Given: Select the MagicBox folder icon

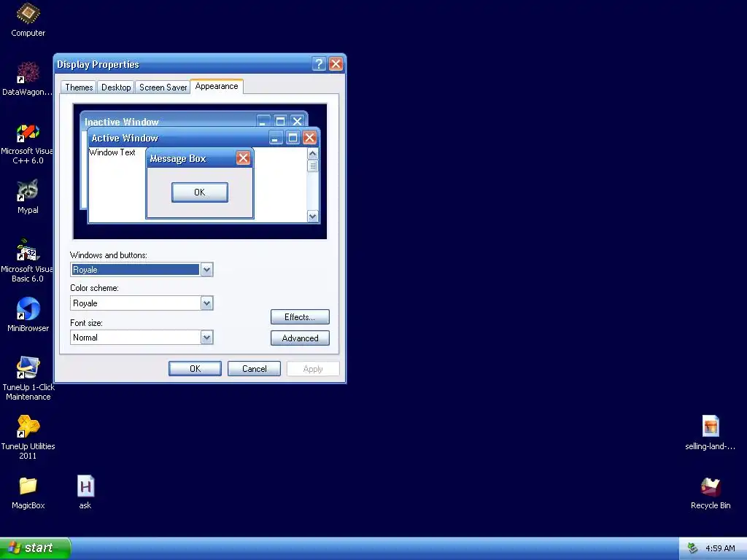Looking at the screenshot, I should pyautogui.click(x=28, y=493).
